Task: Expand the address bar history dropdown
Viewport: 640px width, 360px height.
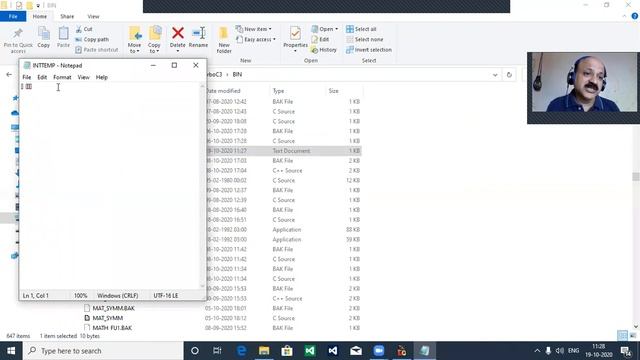Action: coord(495,75)
